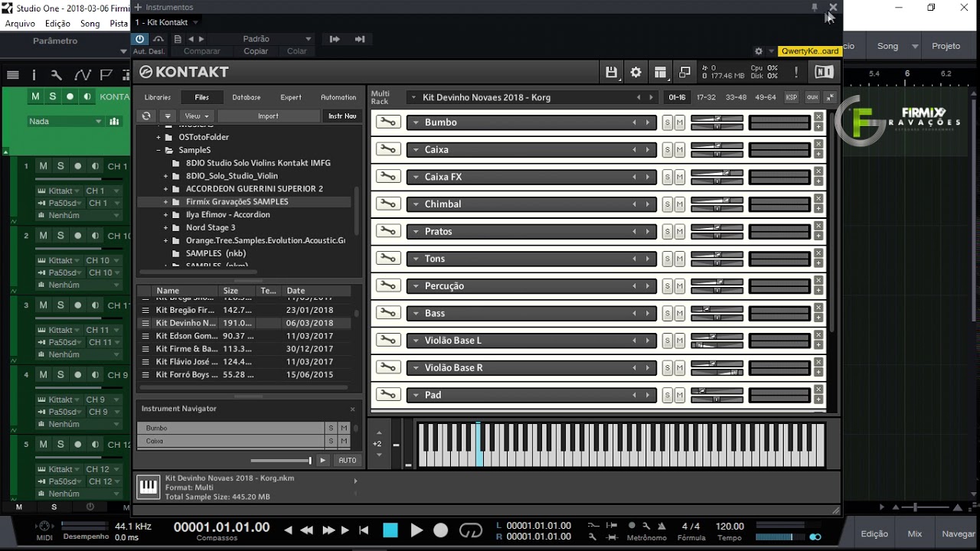Viewport: 980px width, 551px height.
Task: Open Kontakt save/load files menu
Action: tap(611, 72)
